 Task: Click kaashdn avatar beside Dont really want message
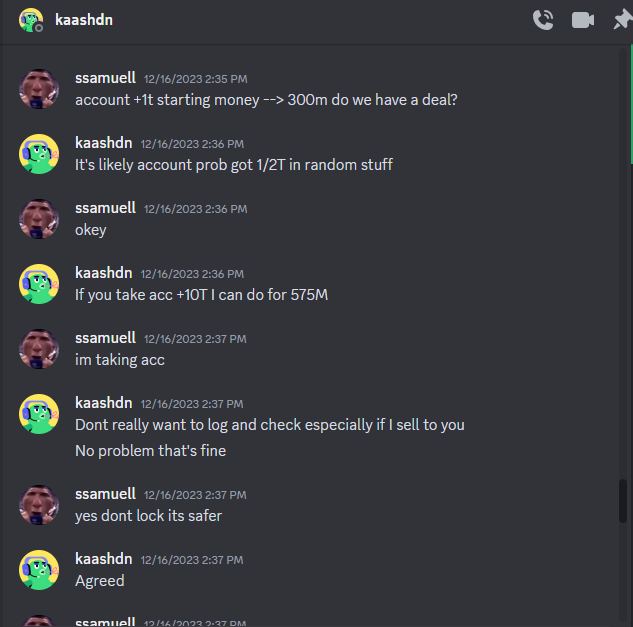tap(39, 414)
